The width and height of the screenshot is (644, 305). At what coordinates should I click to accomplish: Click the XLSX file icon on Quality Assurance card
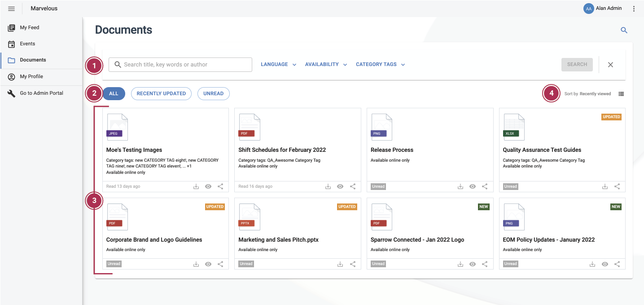coord(514,127)
